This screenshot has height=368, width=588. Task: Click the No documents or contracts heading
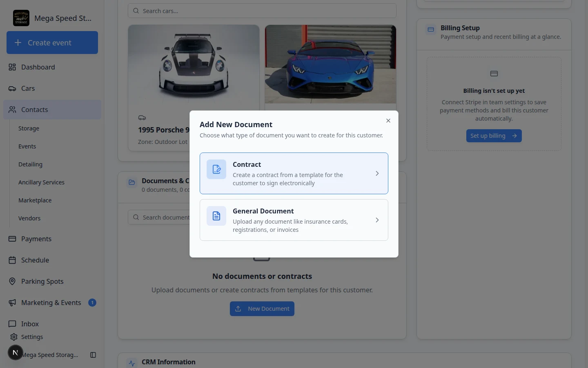coord(262,276)
